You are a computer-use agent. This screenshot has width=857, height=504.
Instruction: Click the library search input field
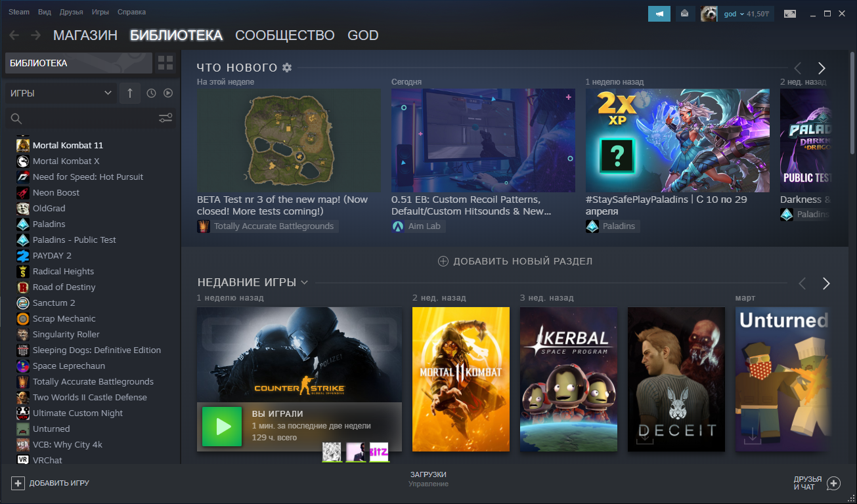coord(90,119)
